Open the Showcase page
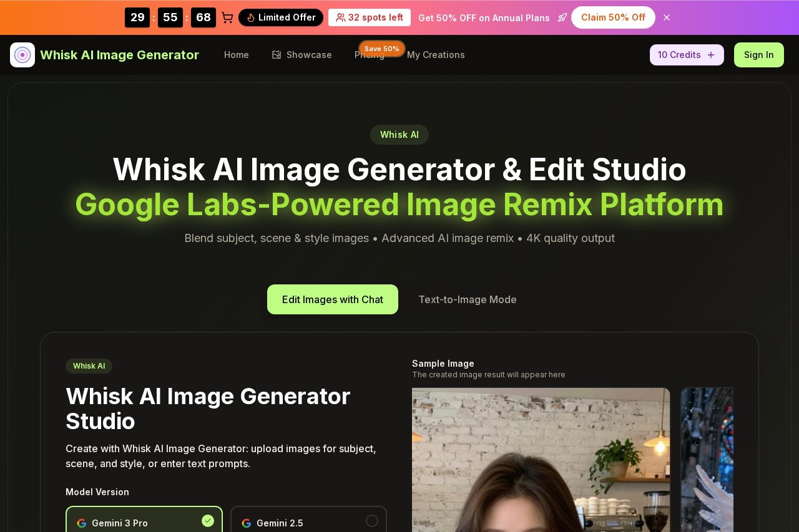This screenshot has height=532, width=799. [302, 55]
